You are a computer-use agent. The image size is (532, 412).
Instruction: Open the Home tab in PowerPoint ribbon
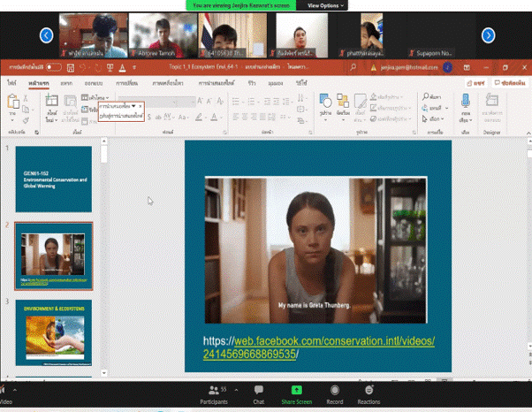point(38,81)
